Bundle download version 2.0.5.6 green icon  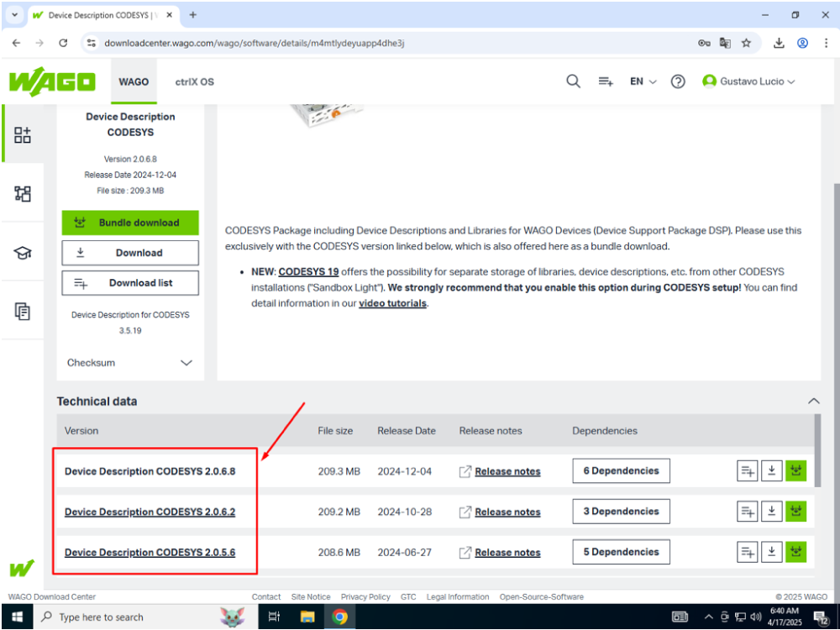point(796,552)
